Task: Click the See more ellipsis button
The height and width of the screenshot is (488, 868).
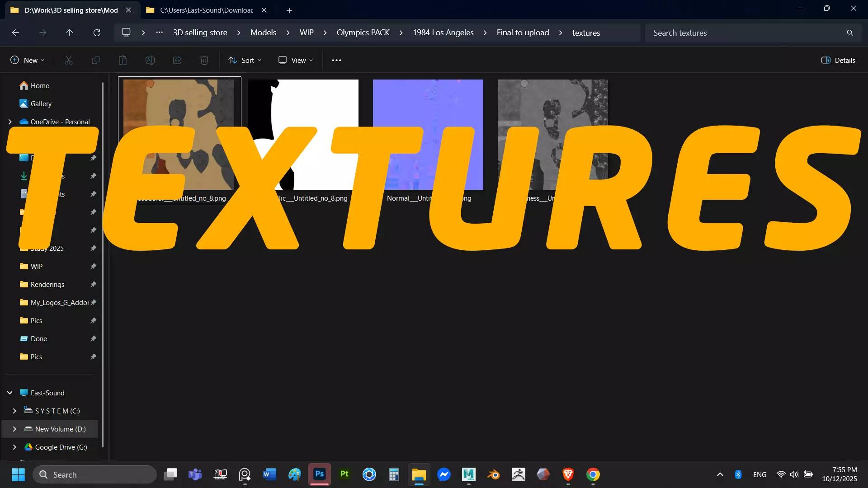Action: click(336, 60)
